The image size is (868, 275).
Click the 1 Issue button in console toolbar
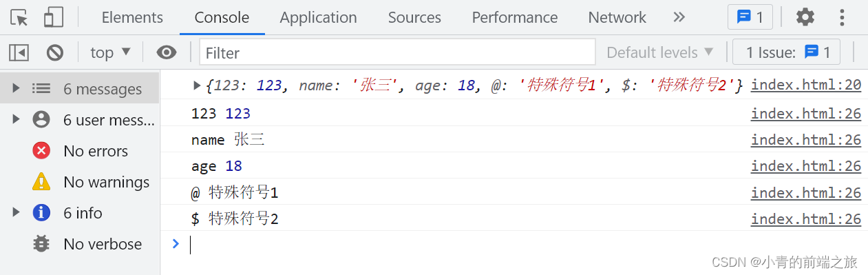pos(786,52)
